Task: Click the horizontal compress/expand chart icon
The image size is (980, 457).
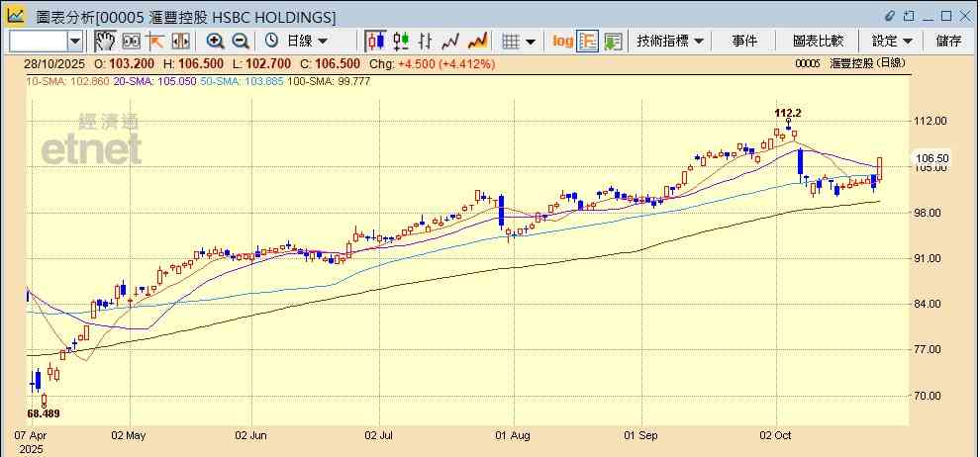Action: point(180,41)
